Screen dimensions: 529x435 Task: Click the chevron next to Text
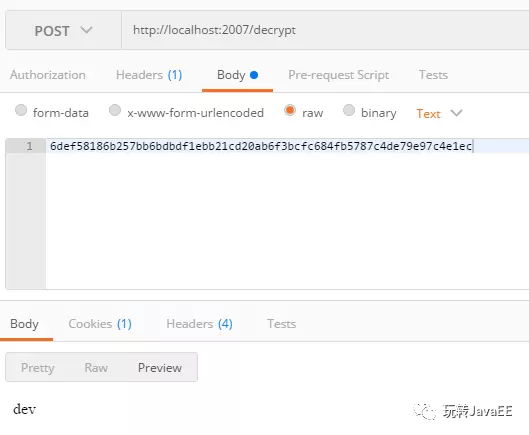click(x=456, y=113)
